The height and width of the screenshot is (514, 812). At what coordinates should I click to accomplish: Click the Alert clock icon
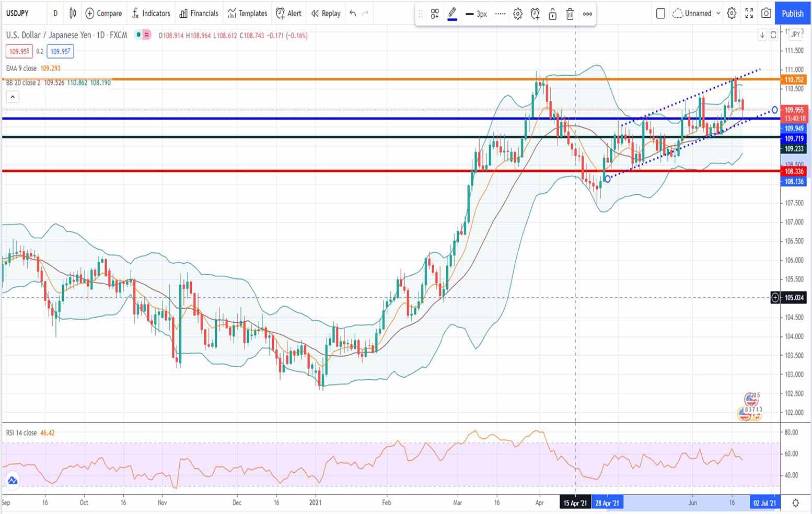(x=288, y=14)
